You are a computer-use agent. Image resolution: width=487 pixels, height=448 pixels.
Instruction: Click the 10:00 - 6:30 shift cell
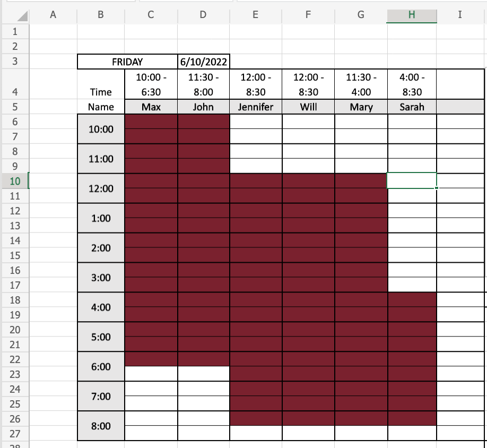click(x=151, y=84)
